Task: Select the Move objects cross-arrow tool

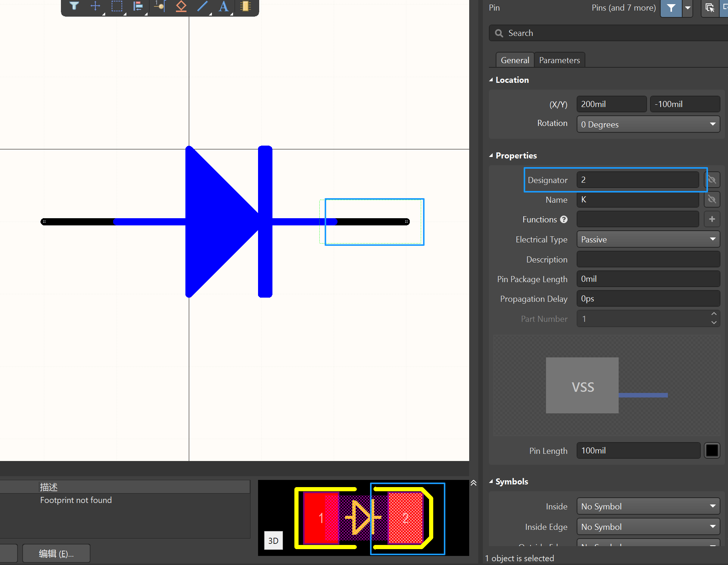Action: (x=95, y=6)
